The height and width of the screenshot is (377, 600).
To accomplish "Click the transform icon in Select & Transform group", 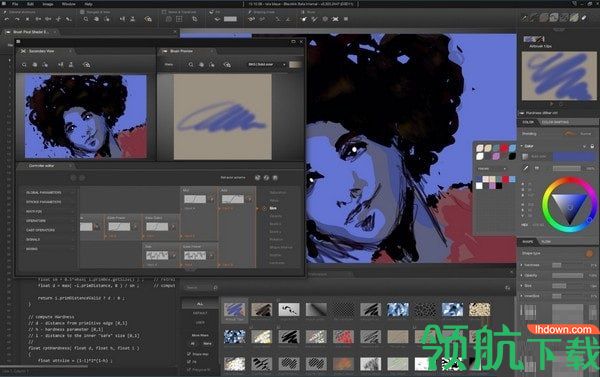I will [x=195, y=19].
